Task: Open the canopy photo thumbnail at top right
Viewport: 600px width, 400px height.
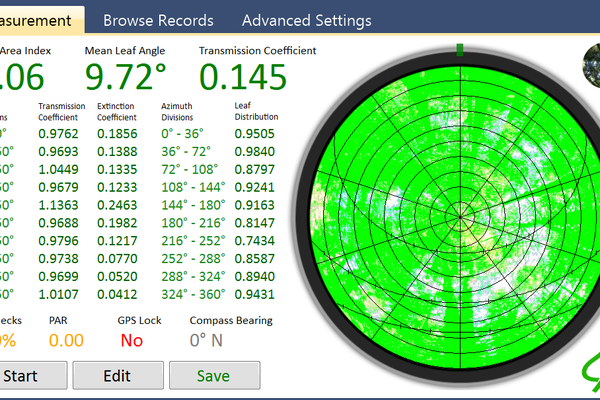Action: [591, 65]
